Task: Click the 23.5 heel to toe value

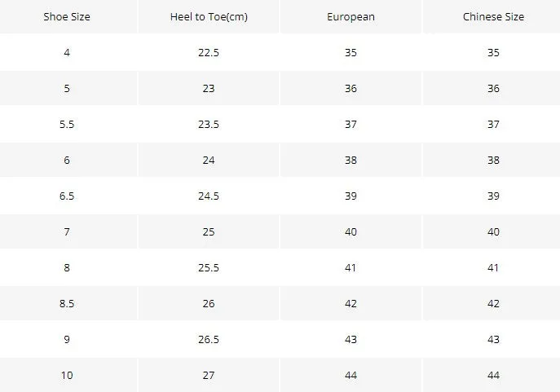Action: click(x=209, y=124)
